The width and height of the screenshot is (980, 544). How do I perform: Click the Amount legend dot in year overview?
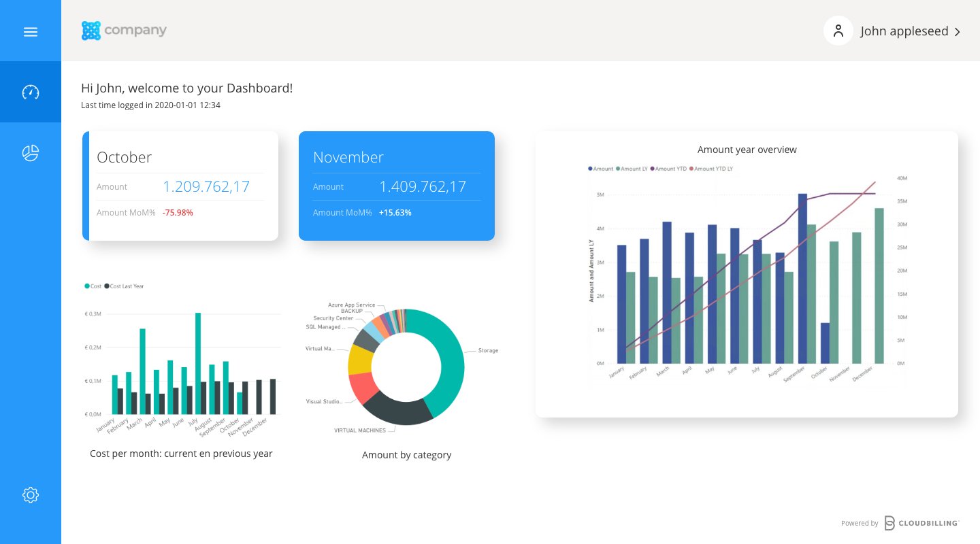click(589, 169)
